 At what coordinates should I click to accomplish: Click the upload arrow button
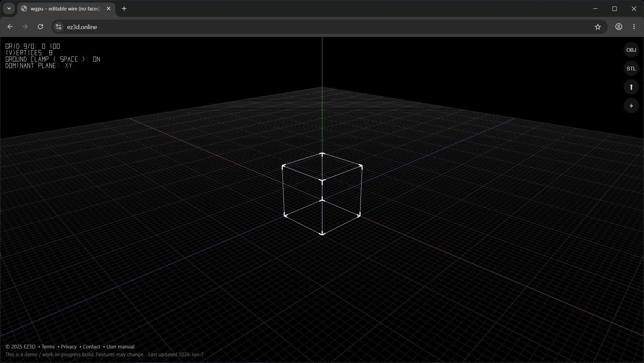click(x=631, y=87)
